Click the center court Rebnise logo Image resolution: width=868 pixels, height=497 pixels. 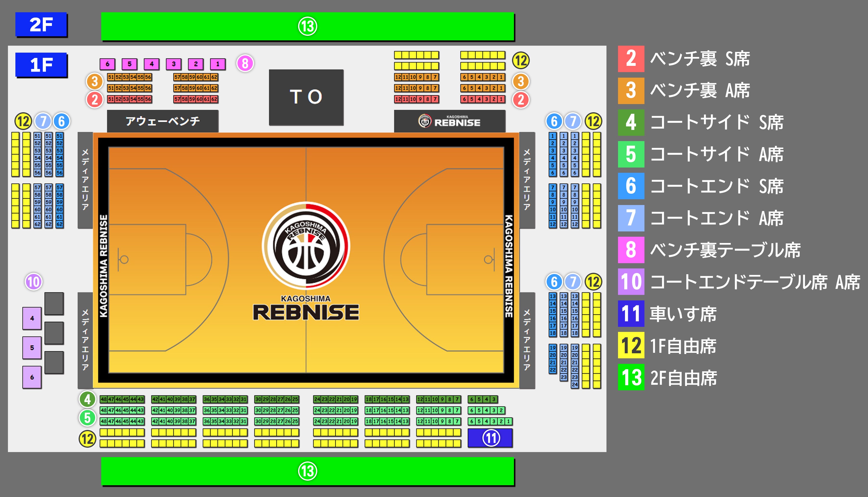click(306, 246)
